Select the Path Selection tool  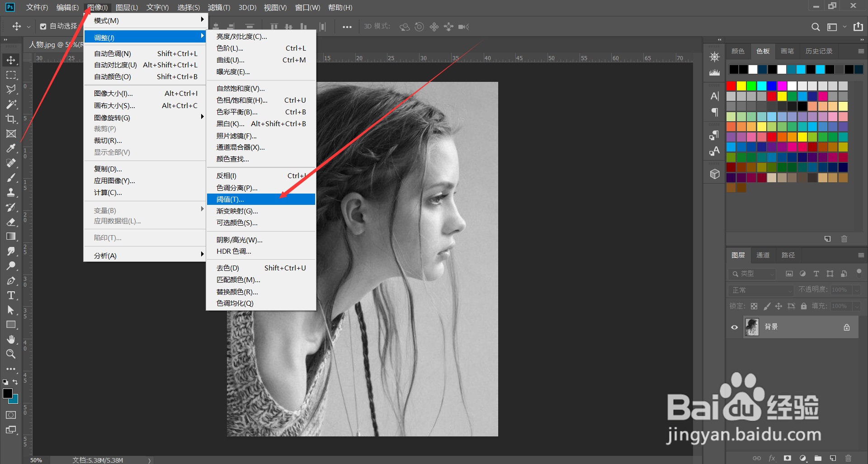coord(11,310)
